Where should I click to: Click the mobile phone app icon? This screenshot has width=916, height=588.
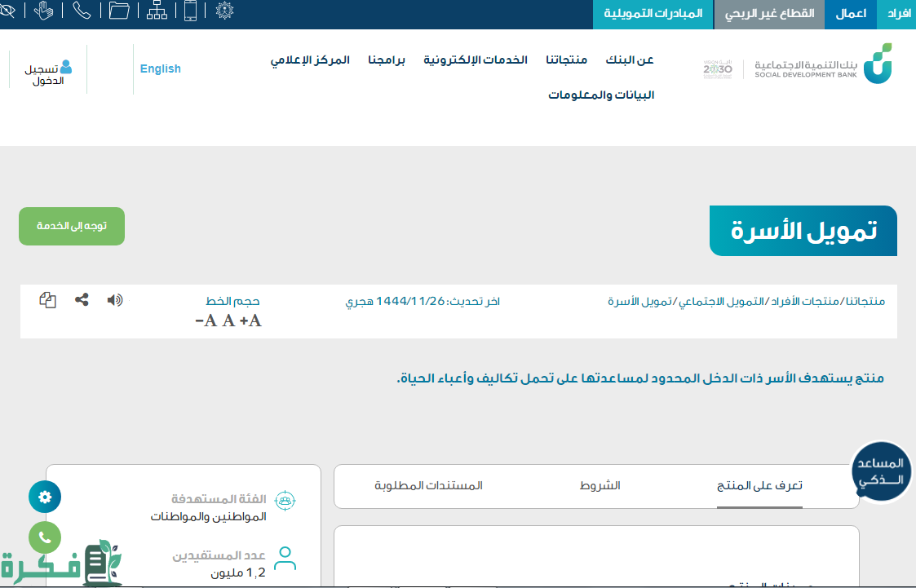click(x=190, y=11)
